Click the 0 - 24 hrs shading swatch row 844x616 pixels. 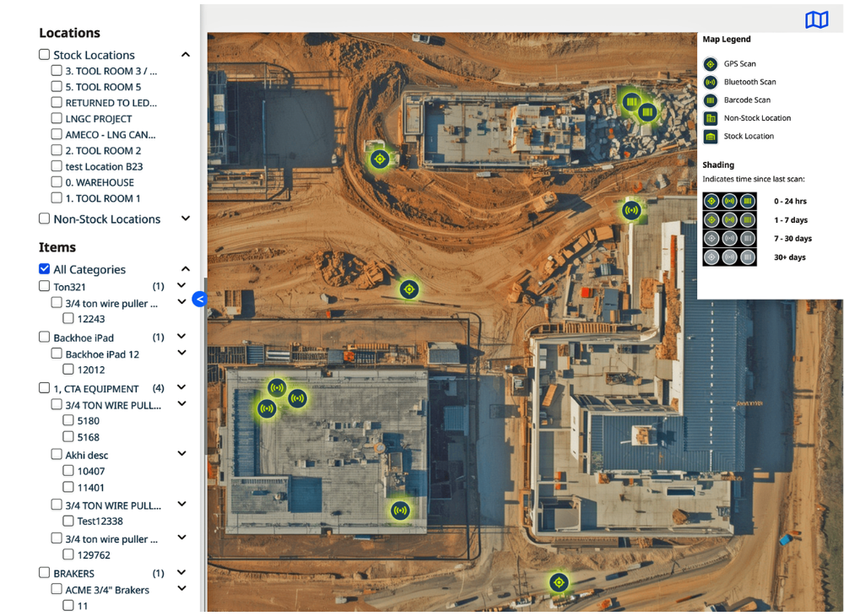(x=729, y=201)
